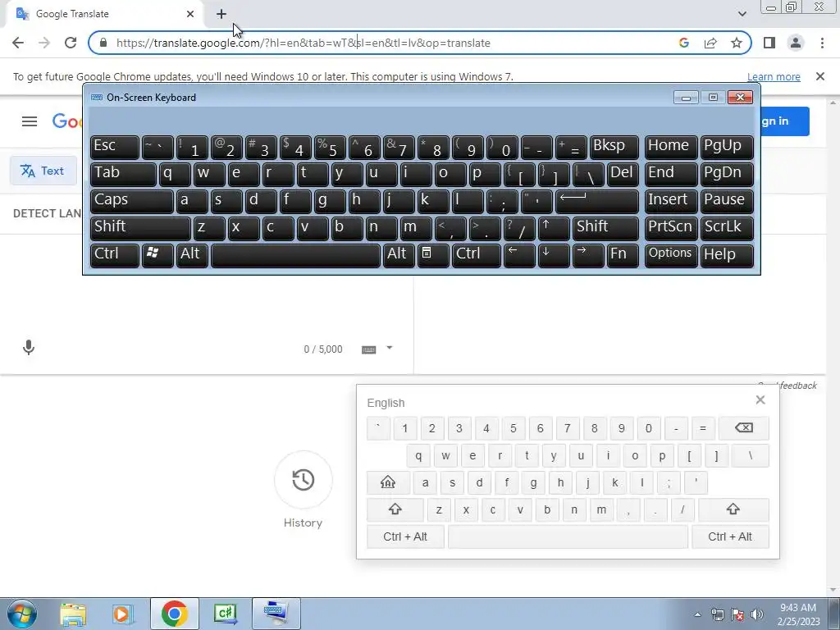Open Windows Media Player from taskbar
The height and width of the screenshot is (630, 840).
click(x=122, y=614)
